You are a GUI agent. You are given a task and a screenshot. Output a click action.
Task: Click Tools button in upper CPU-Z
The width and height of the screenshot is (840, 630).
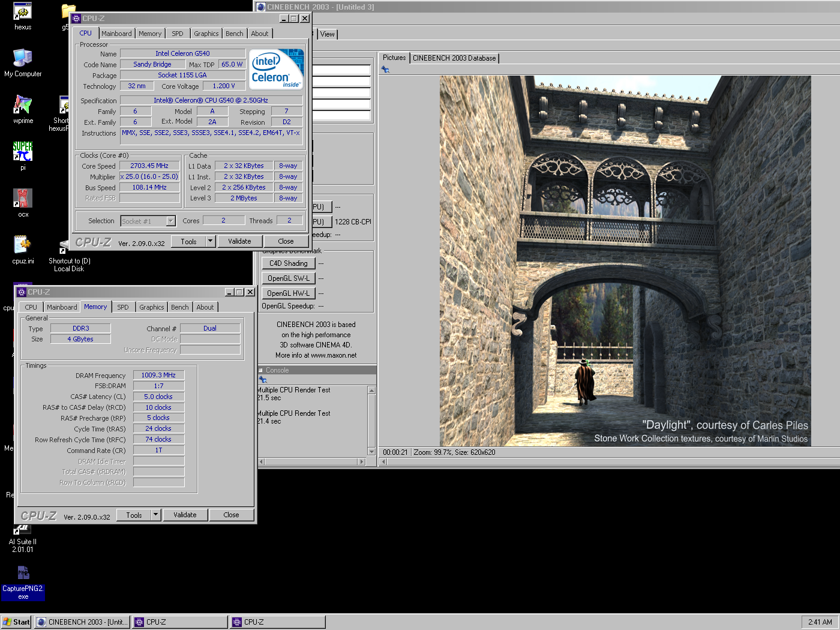(x=188, y=241)
